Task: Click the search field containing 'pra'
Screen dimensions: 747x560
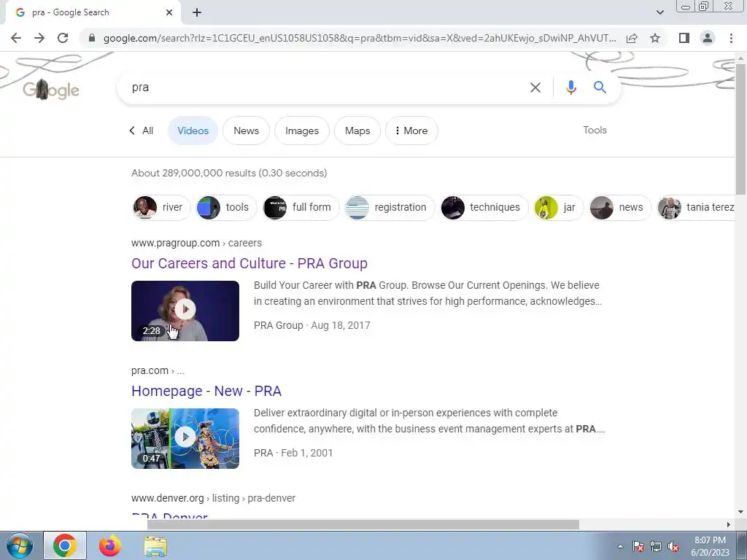Action: click(324, 87)
